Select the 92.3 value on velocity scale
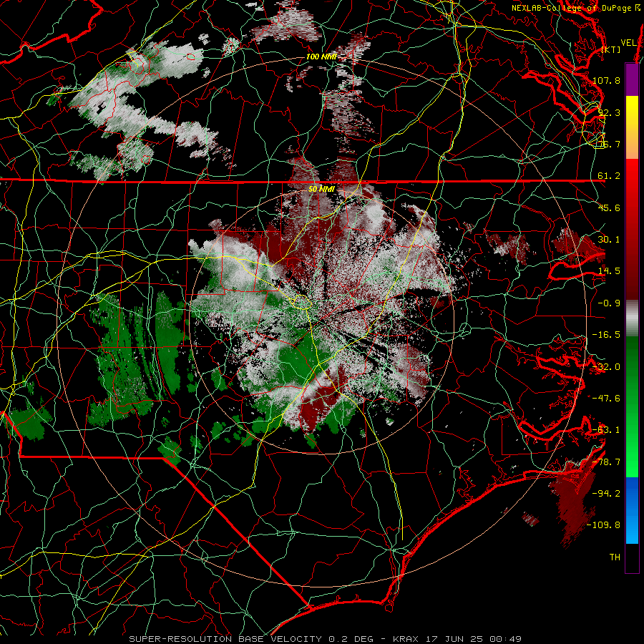Screen dimensions: 644x644 [x=609, y=112]
